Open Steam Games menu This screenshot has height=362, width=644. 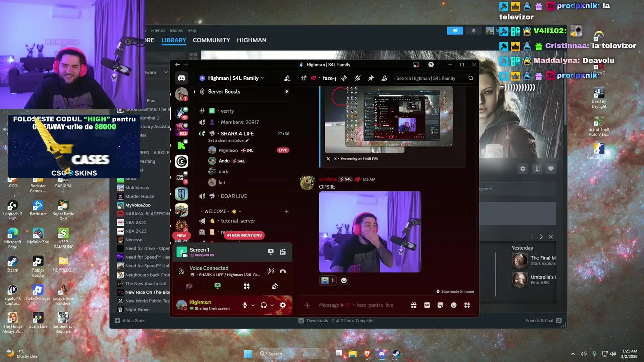176,30
